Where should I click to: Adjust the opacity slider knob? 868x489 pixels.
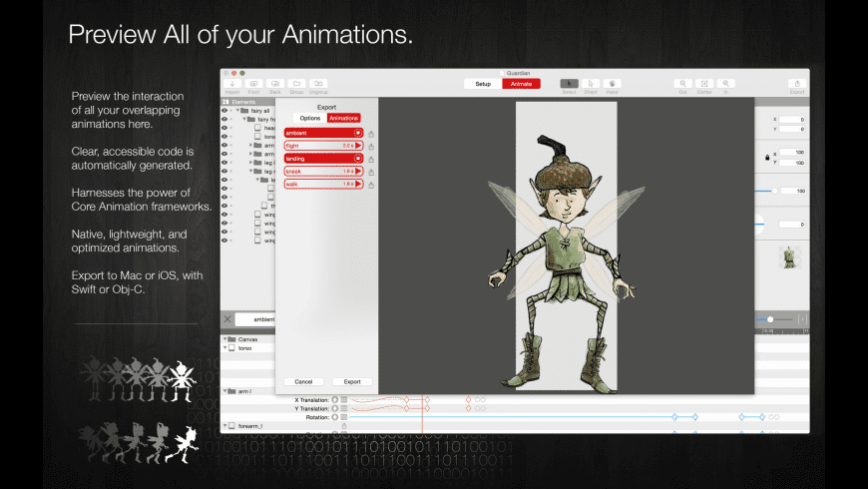[x=774, y=191]
